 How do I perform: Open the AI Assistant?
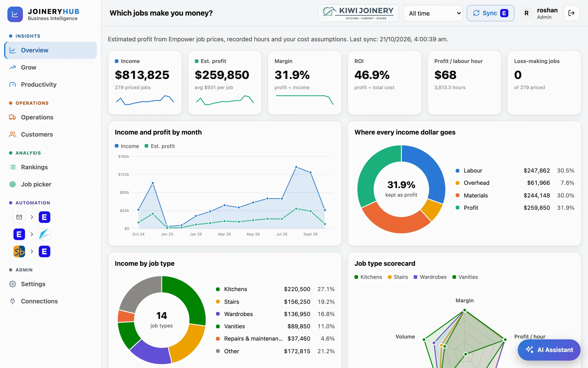549,350
